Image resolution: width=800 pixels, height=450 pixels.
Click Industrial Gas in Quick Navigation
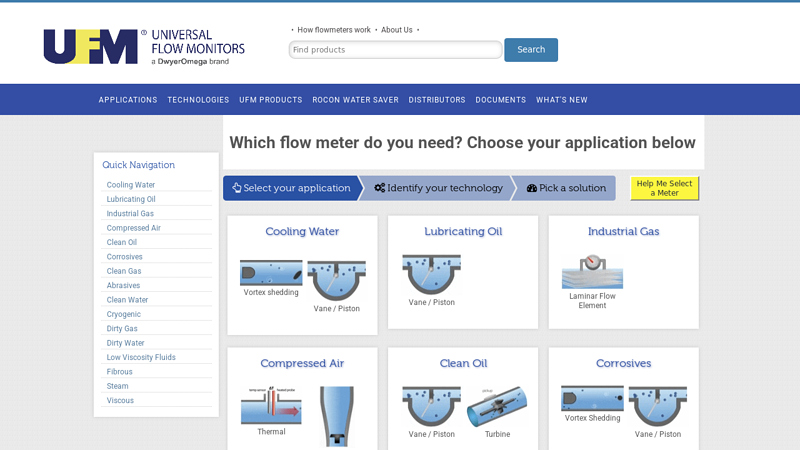130,213
